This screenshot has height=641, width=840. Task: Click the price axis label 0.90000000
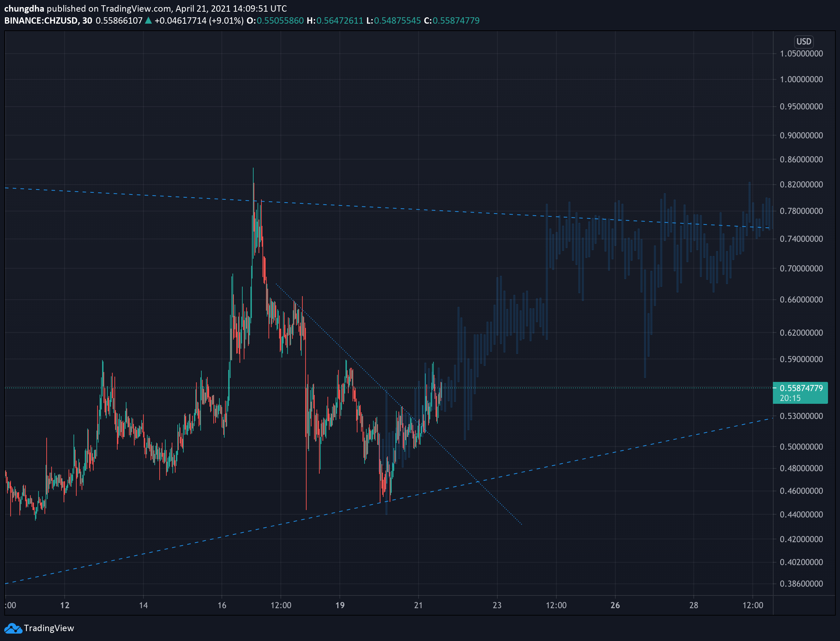click(801, 136)
